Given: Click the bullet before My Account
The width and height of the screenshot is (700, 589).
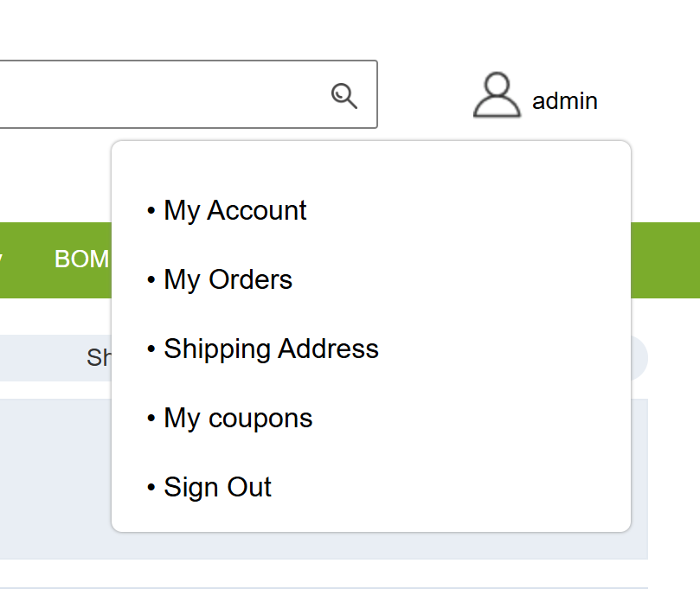Looking at the screenshot, I should pyautogui.click(x=151, y=211).
